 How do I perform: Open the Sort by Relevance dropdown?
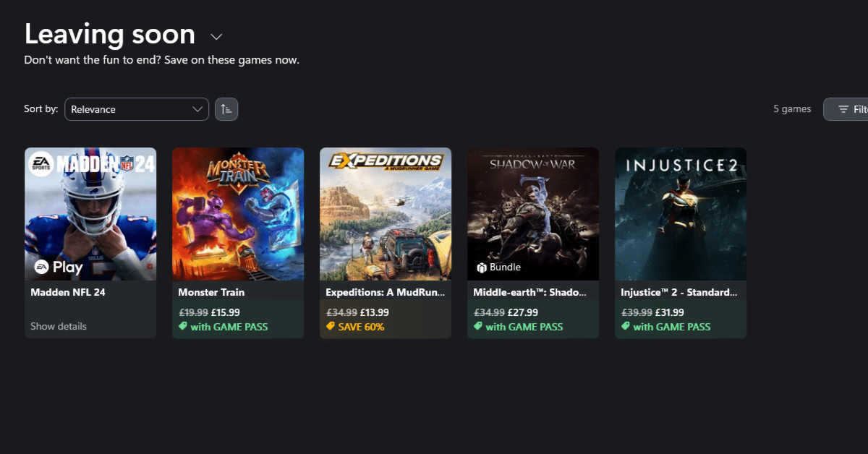[137, 109]
